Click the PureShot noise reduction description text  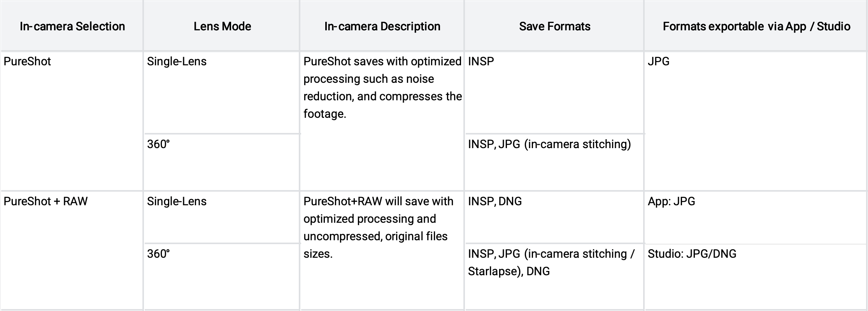(x=382, y=87)
